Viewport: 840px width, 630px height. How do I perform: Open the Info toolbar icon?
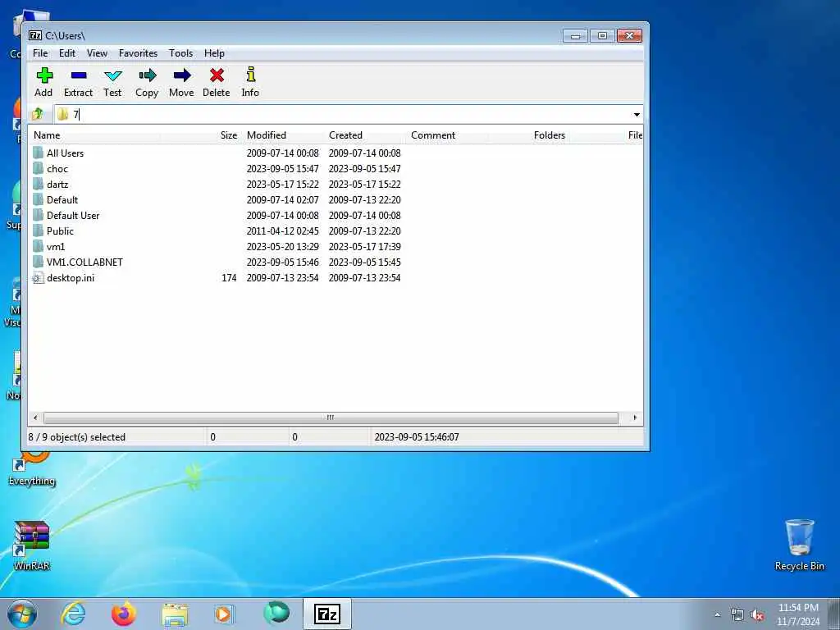(x=251, y=75)
